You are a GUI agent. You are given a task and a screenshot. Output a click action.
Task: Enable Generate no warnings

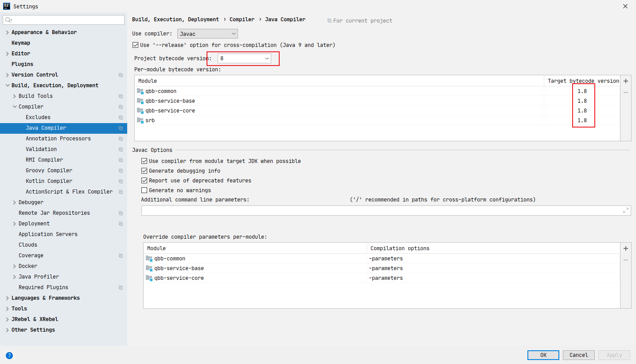[x=144, y=190]
